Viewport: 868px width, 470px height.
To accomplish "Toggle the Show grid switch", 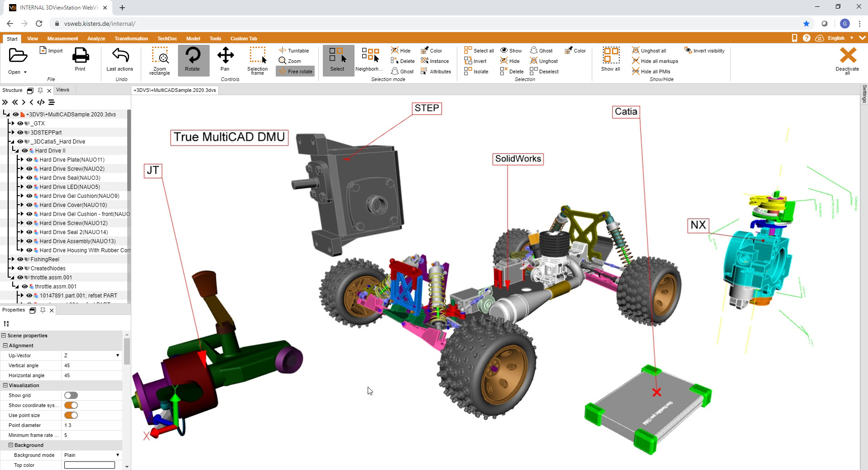I will pyautogui.click(x=71, y=395).
